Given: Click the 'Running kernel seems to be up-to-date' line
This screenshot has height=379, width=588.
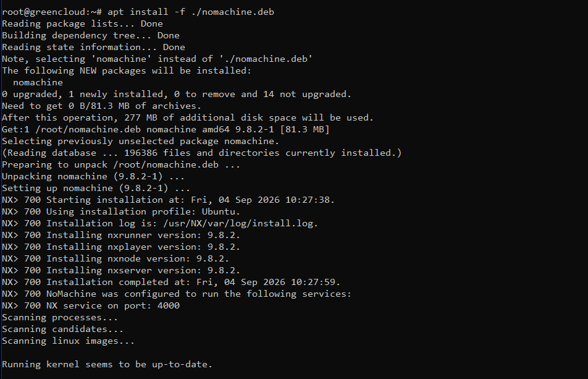Looking at the screenshot, I should point(107,364).
